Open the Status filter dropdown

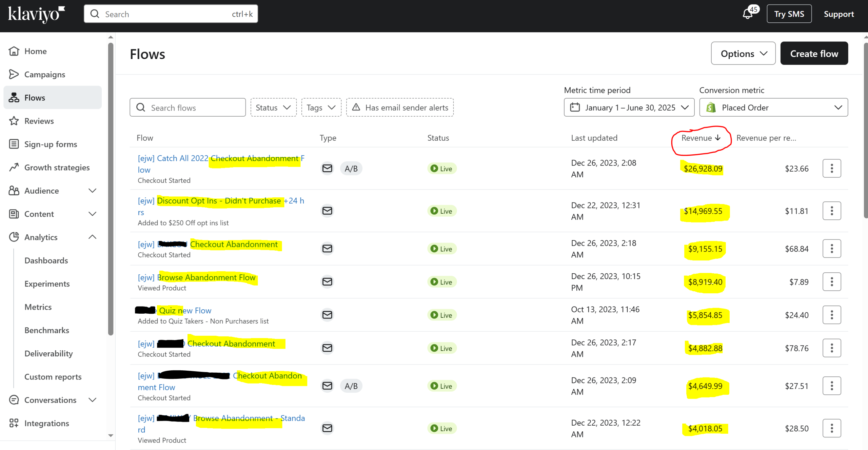(x=273, y=107)
